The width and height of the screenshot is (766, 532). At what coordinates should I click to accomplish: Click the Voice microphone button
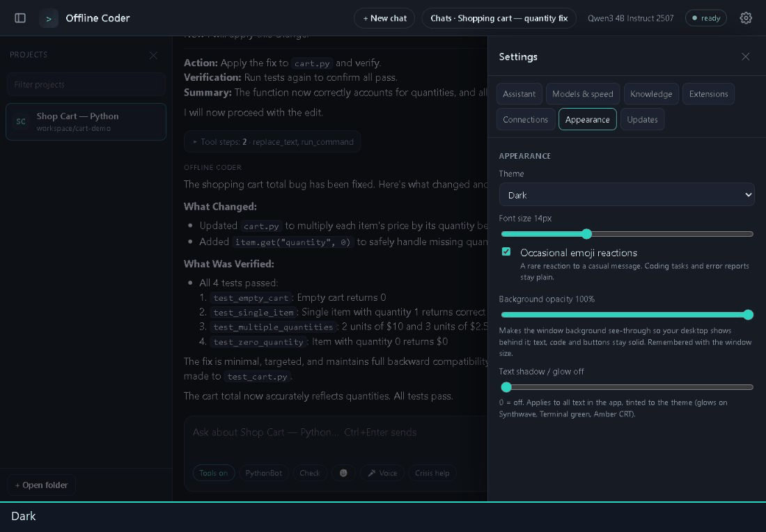pyautogui.click(x=382, y=473)
